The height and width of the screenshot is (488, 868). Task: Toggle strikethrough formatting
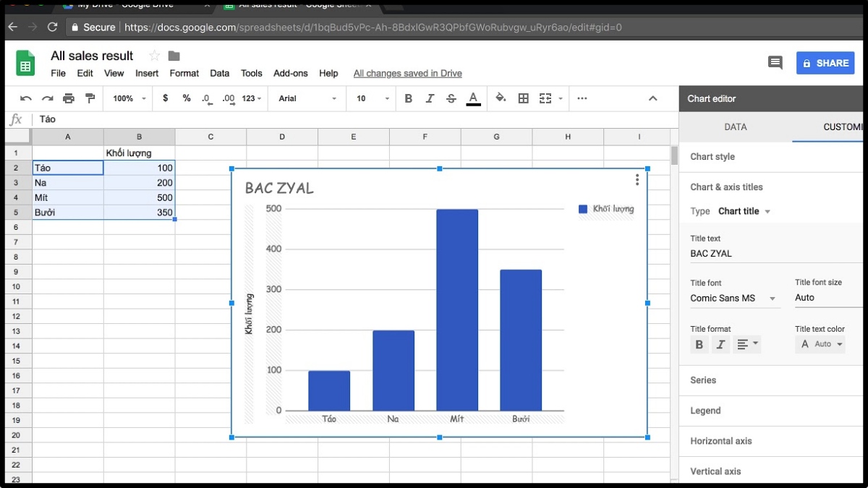(451, 98)
